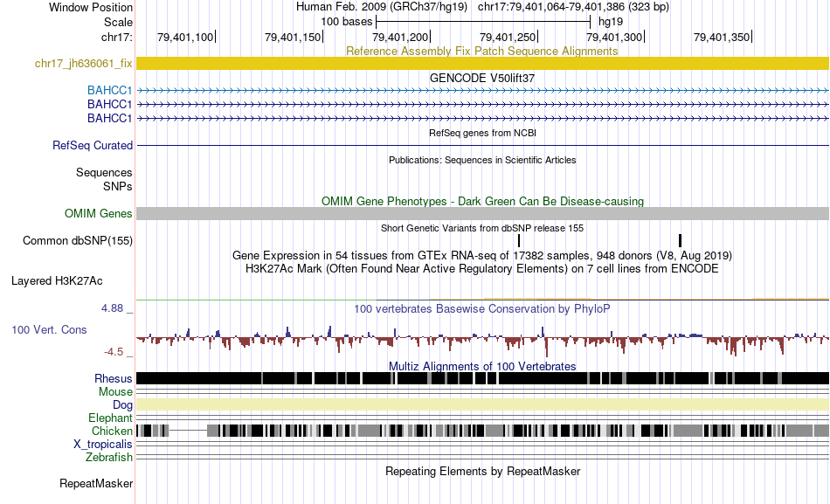The width and height of the screenshot is (830, 504).
Task: Click the 4.88 PhyloP upper scale value
Action: click(x=112, y=308)
